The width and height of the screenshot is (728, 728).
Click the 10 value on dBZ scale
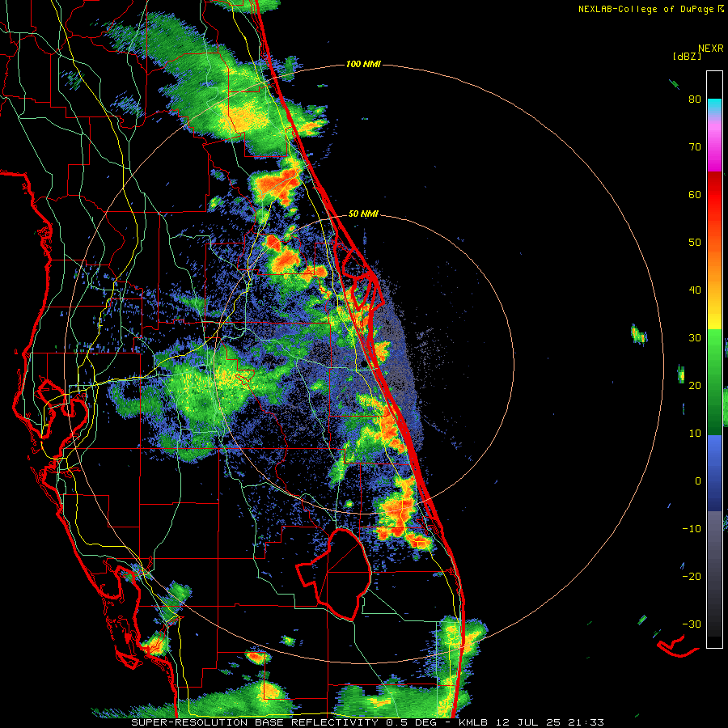click(x=695, y=434)
